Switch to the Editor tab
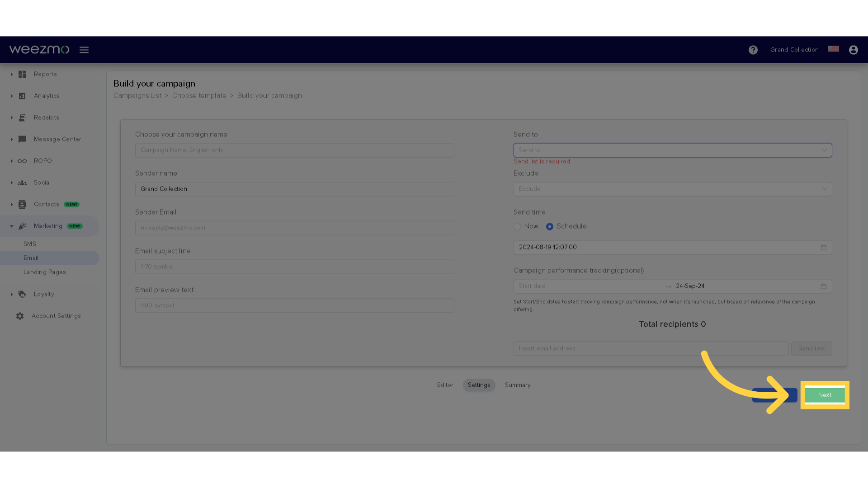 [x=445, y=385]
